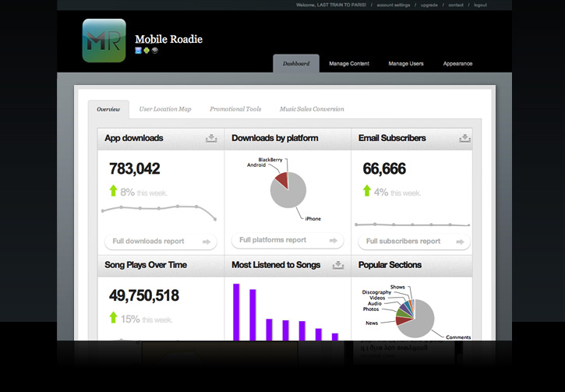565x392 pixels.
Task: Click the 66,666 email subscribers figure
Action: tap(384, 168)
